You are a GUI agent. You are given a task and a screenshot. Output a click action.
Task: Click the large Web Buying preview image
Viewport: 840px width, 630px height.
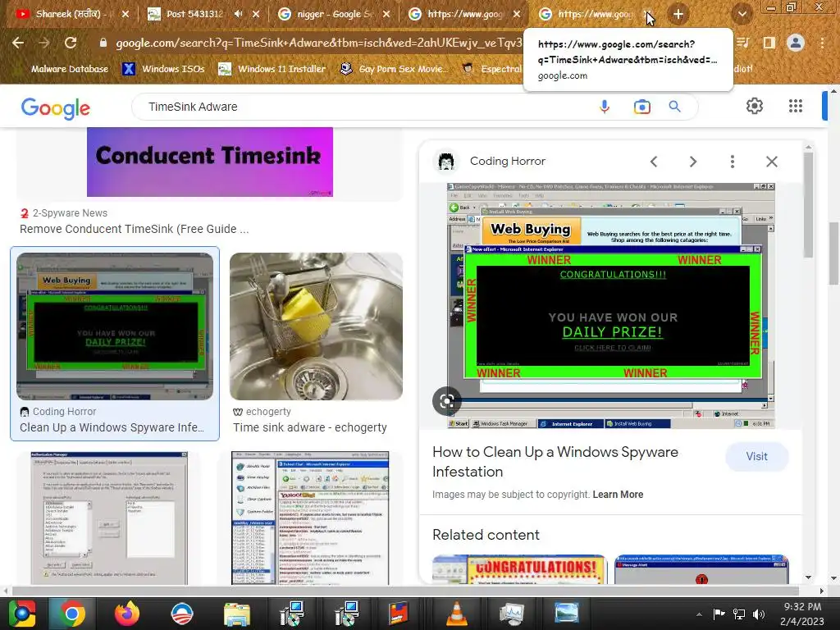click(x=610, y=305)
